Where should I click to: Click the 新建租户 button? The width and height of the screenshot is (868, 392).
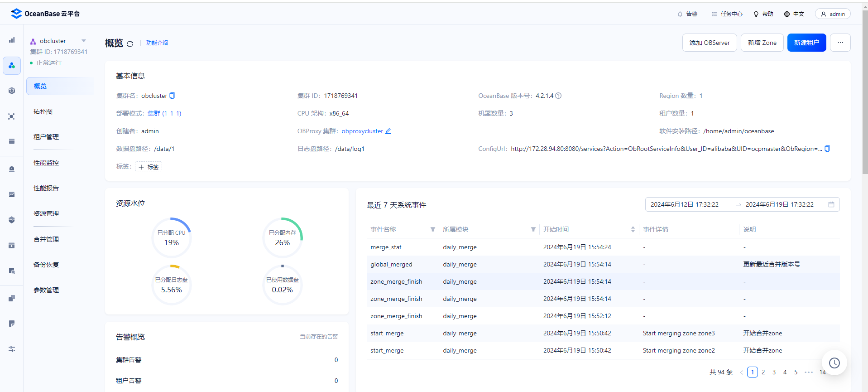click(x=806, y=43)
